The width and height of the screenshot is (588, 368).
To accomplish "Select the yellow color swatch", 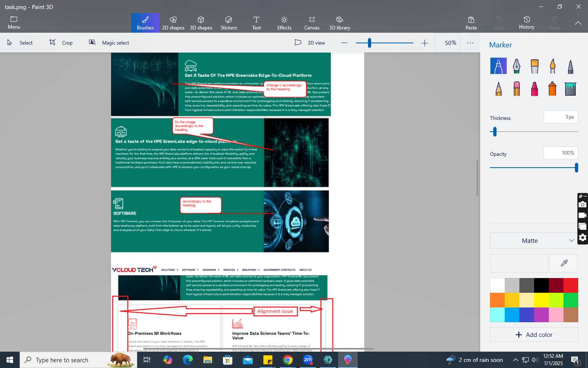I will point(541,300).
